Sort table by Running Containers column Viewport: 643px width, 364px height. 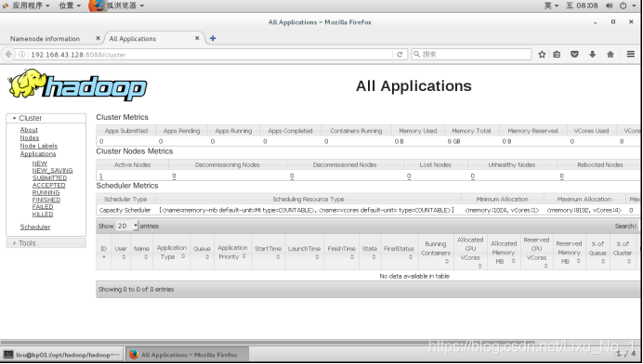point(436,252)
